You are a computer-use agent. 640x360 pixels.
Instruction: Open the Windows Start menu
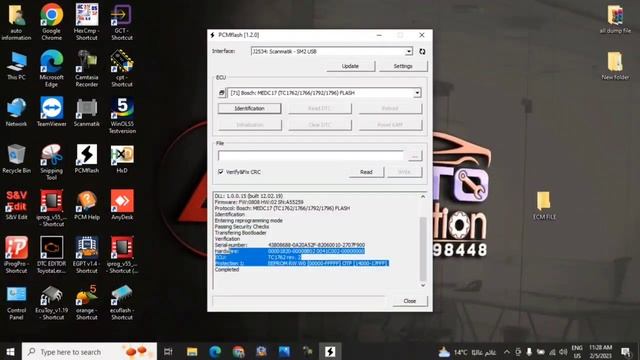pyautogui.click(x=10, y=351)
